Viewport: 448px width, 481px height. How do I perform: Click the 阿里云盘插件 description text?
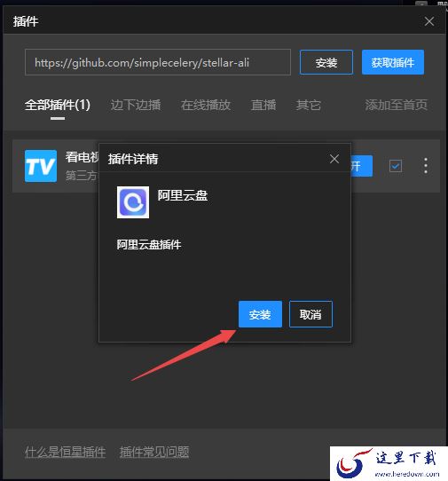point(149,245)
